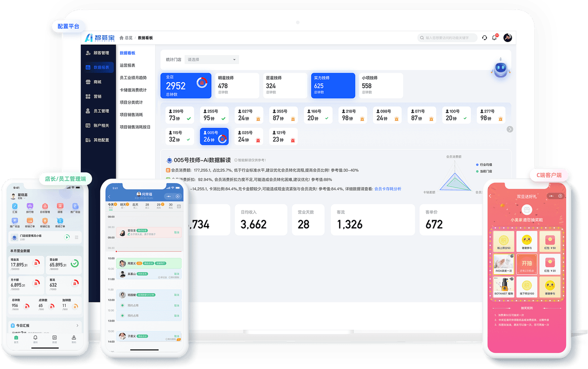Select the 全店 2952 总钟数 card

click(x=186, y=86)
